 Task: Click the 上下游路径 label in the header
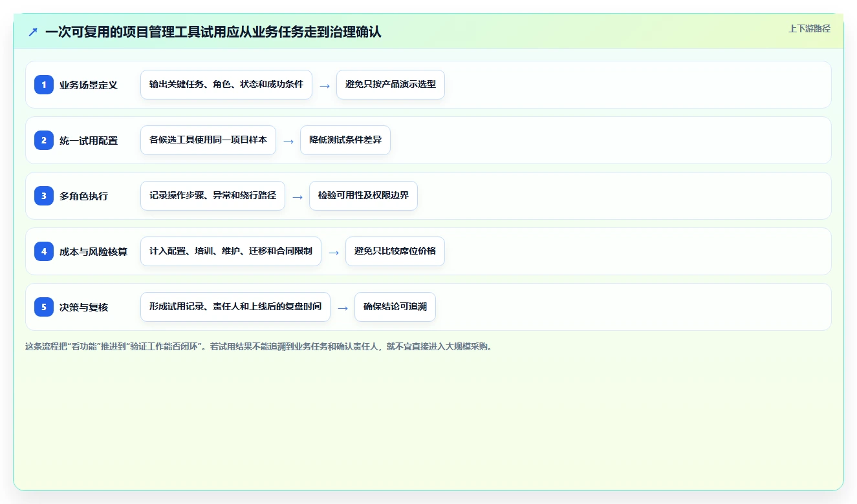809,28
